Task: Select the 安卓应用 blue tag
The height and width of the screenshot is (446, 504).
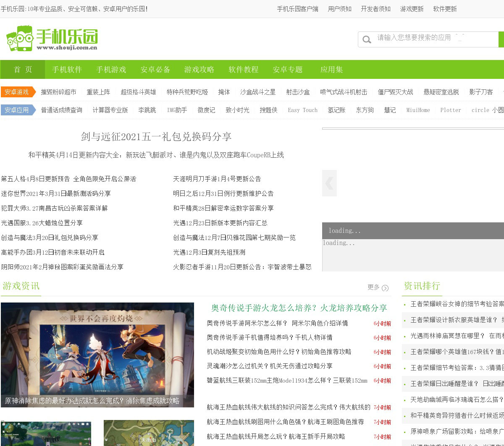Action: coord(17,110)
